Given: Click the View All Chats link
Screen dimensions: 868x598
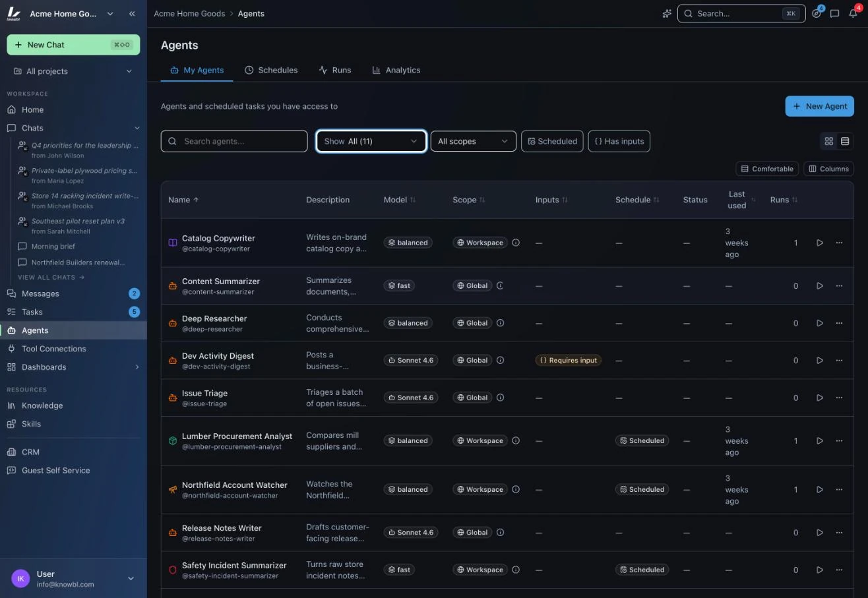Looking at the screenshot, I should click(51, 277).
